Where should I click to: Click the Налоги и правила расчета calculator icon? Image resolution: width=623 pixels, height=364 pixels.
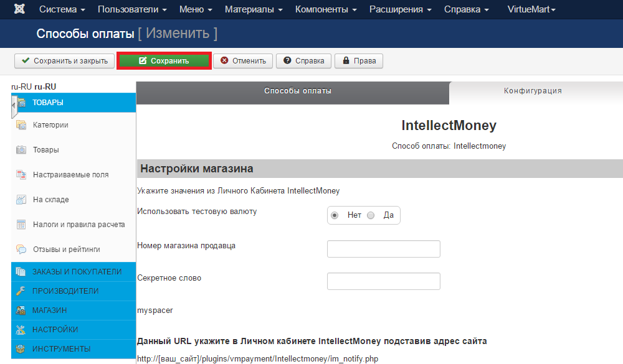[x=21, y=225]
